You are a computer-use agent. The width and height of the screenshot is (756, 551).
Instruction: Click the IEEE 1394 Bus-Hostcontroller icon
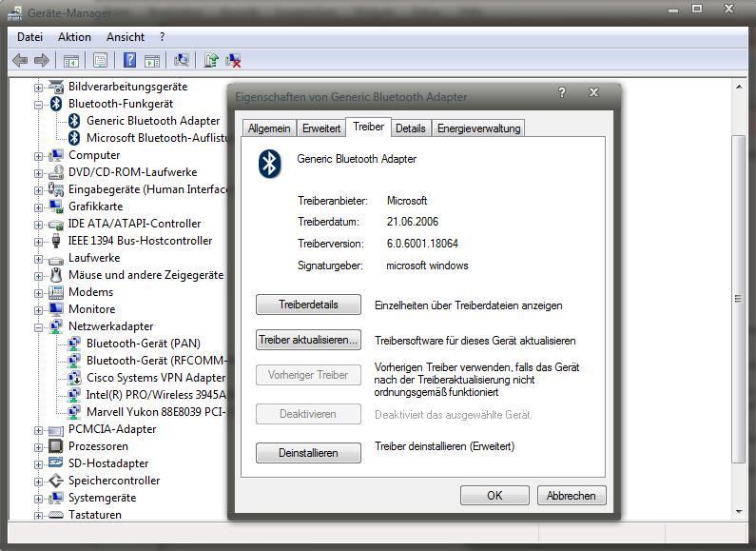click(x=56, y=240)
